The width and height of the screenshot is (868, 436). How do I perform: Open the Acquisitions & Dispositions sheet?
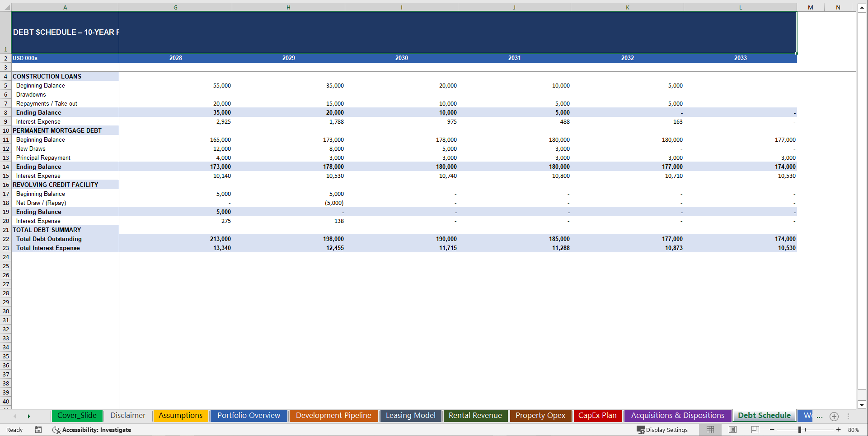coord(677,415)
